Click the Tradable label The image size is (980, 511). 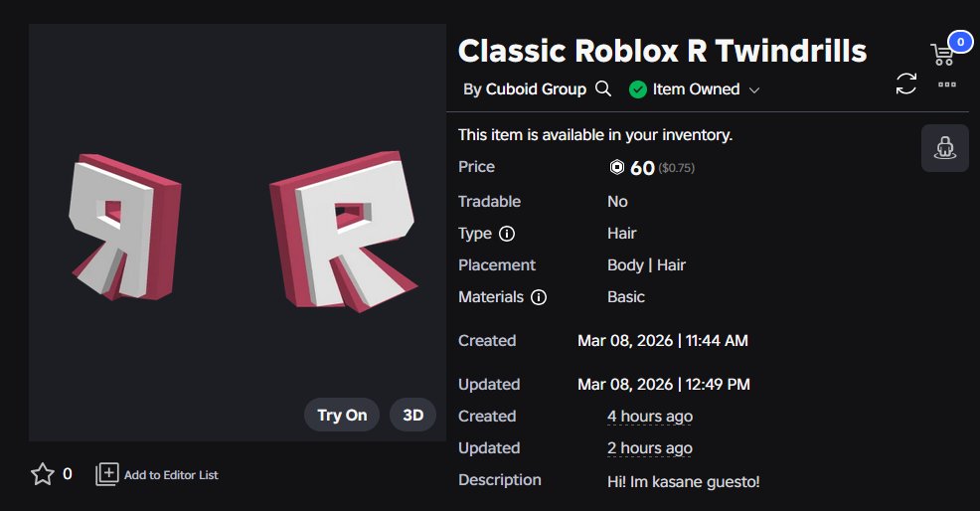489,202
